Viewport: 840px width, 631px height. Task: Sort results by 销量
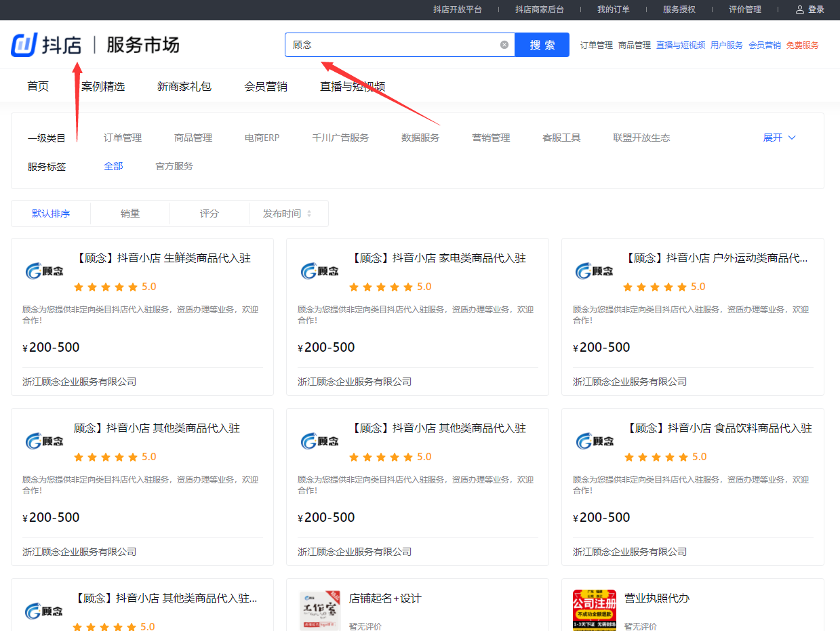pos(130,213)
